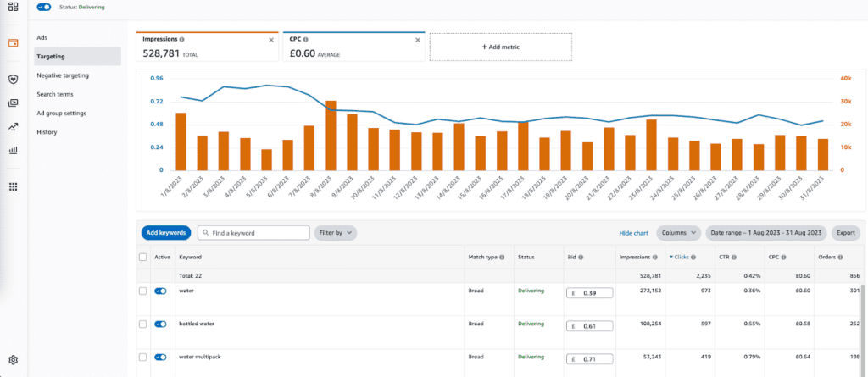The image size is (868, 377).
Task: Tick the checkbox for 'water multipack' row
Action: [142, 357]
